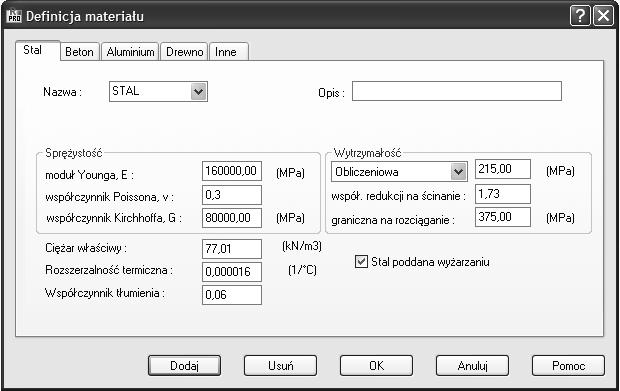Switch to the Beton tab

(x=79, y=52)
